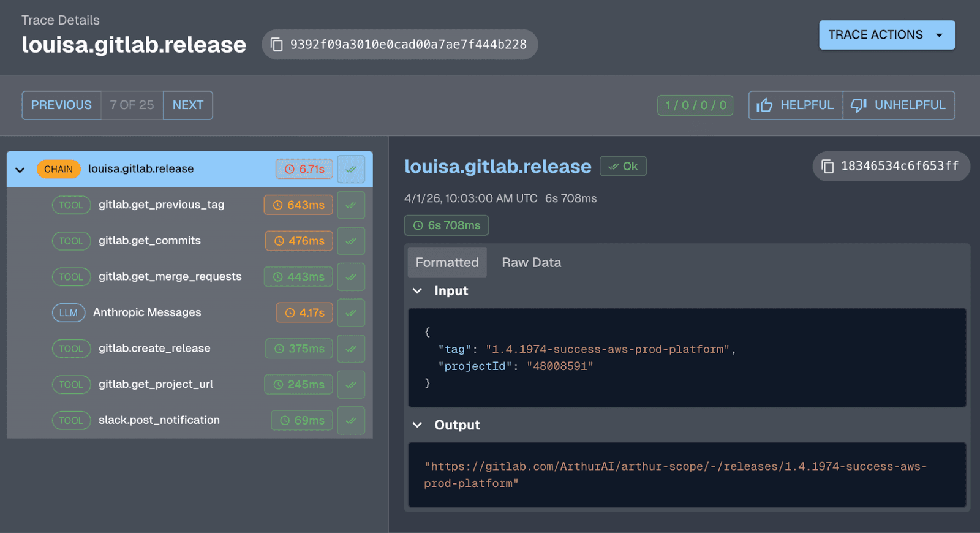Click the checkmark status for gitlab.create_release
980x533 pixels.
(x=351, y=349)
